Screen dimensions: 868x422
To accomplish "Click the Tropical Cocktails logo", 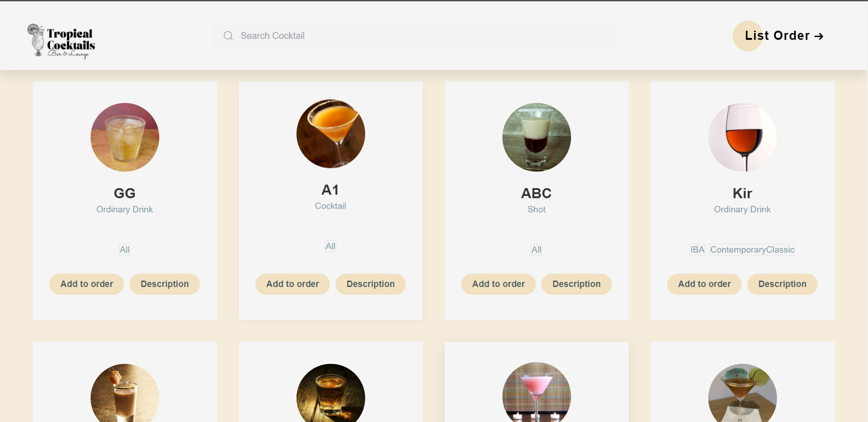I will click(x=61, y=41).
